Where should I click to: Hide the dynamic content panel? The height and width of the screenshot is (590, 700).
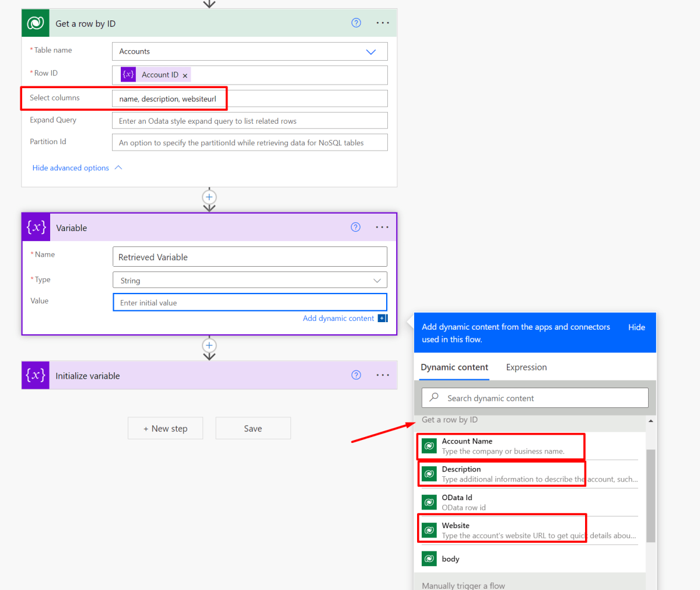(636, 327)
